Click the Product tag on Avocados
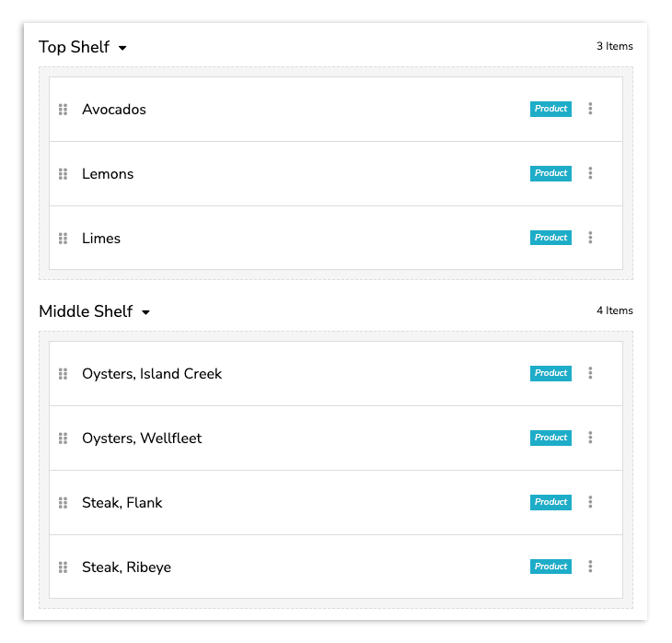 click(x=550, y=109)
